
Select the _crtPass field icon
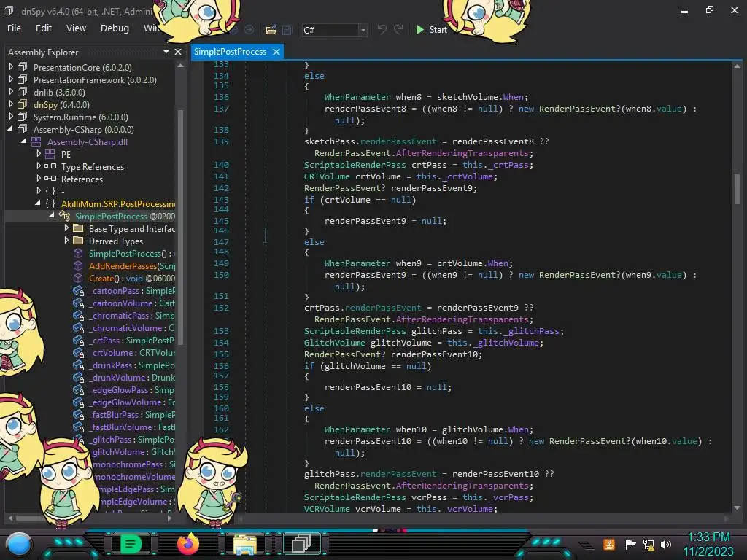79,341
